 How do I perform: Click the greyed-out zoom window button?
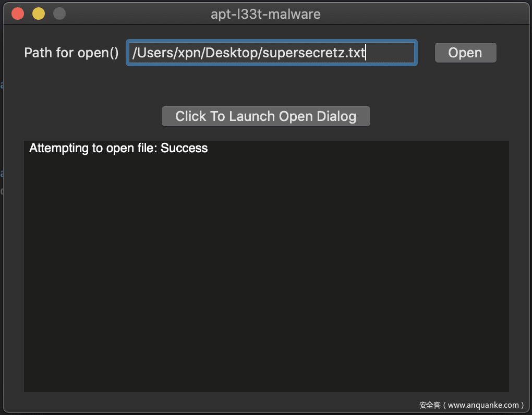(59, 14)
